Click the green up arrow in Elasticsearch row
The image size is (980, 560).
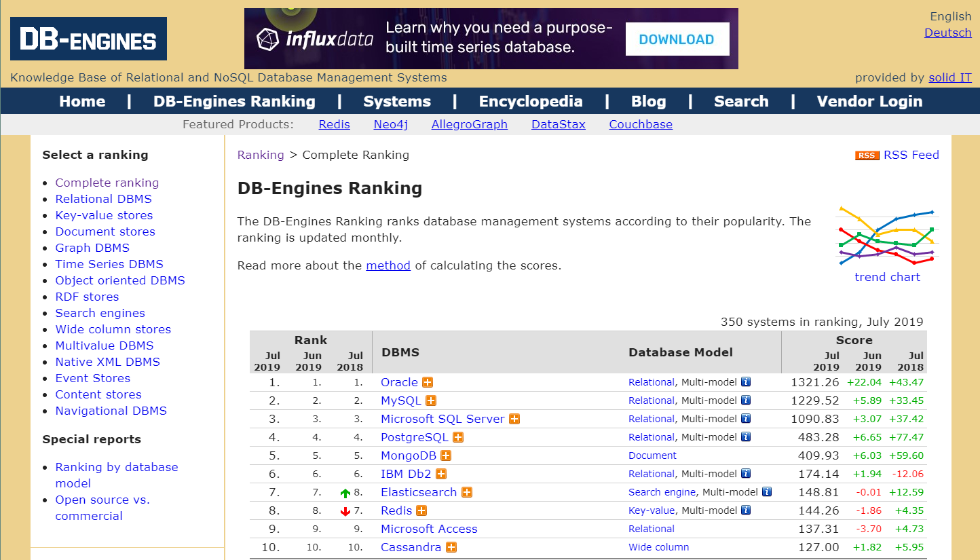pos(345,493)
